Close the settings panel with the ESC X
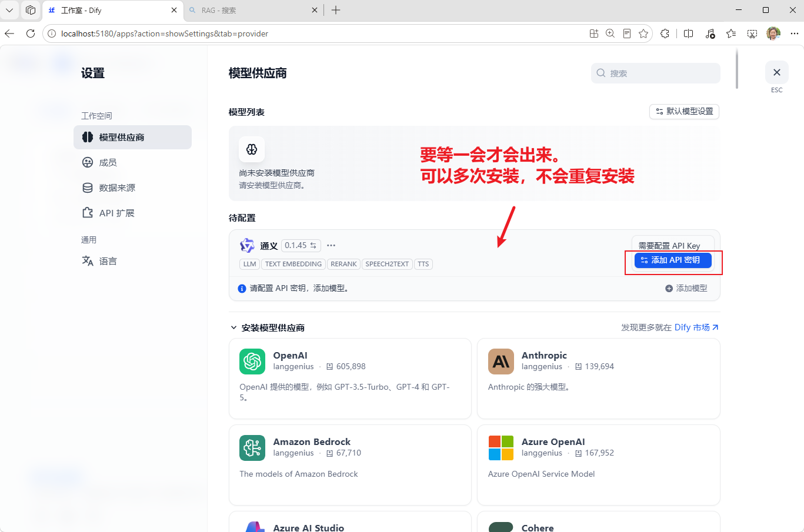Screen dimensions: 804x532 pos(777,72)
